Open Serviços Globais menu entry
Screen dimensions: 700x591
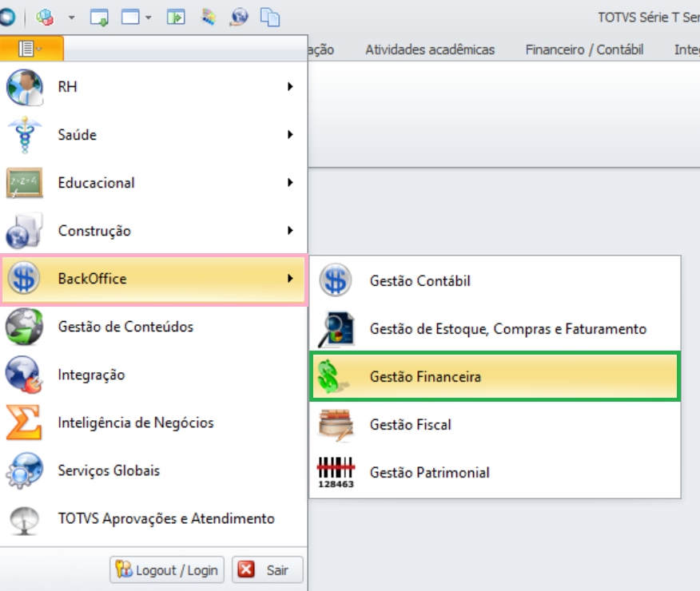(153, 470)
